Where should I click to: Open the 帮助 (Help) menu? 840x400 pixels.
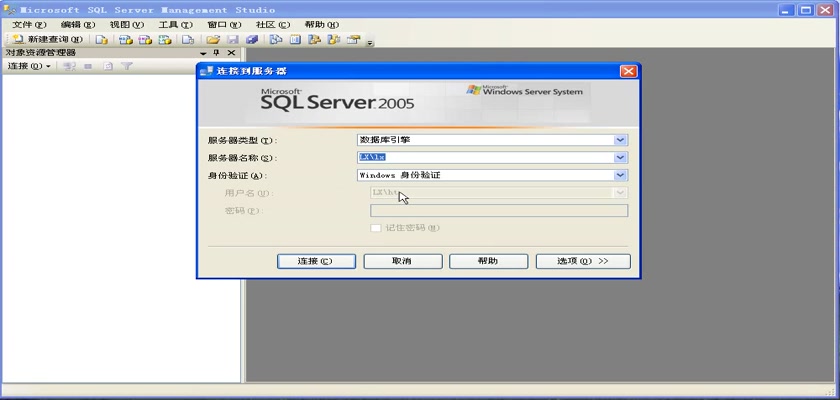pos(321,25)
